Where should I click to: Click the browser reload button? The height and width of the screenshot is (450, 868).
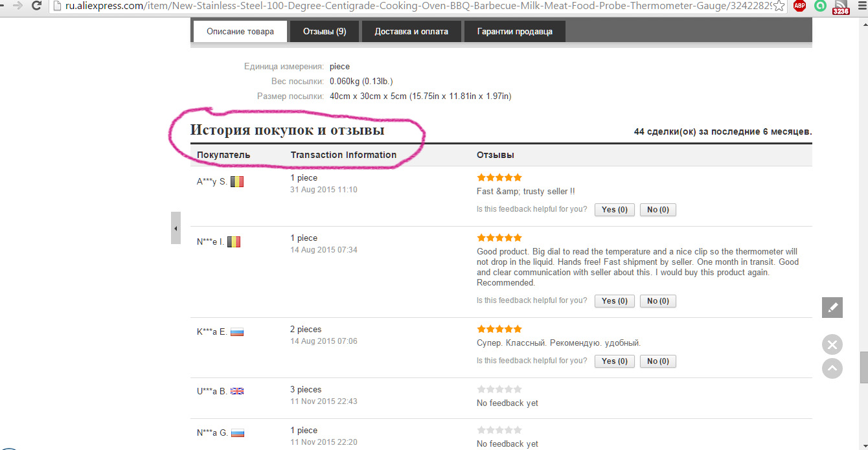(37, 6)
